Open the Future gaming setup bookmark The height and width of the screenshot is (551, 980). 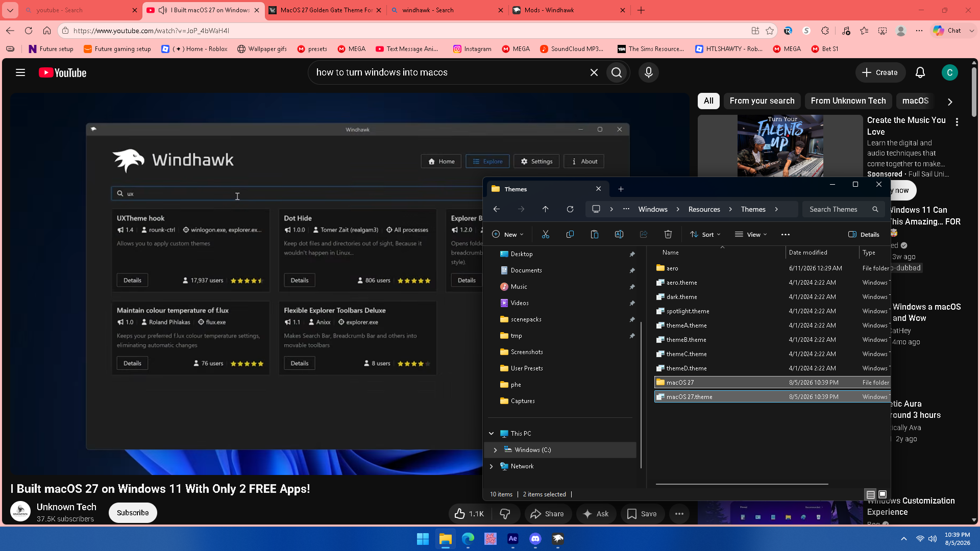117,49
